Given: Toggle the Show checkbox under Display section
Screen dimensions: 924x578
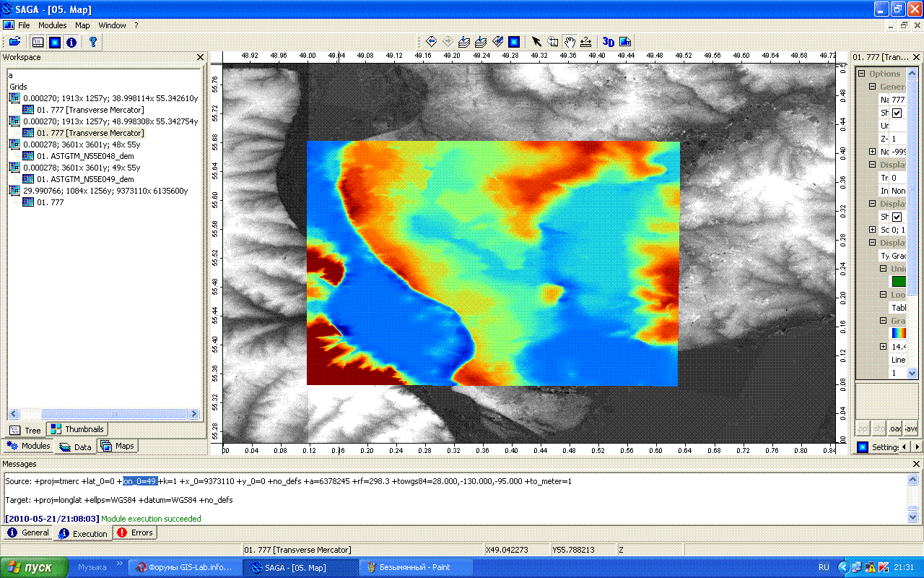Looking at the screenshot, I should pos(897,217).
